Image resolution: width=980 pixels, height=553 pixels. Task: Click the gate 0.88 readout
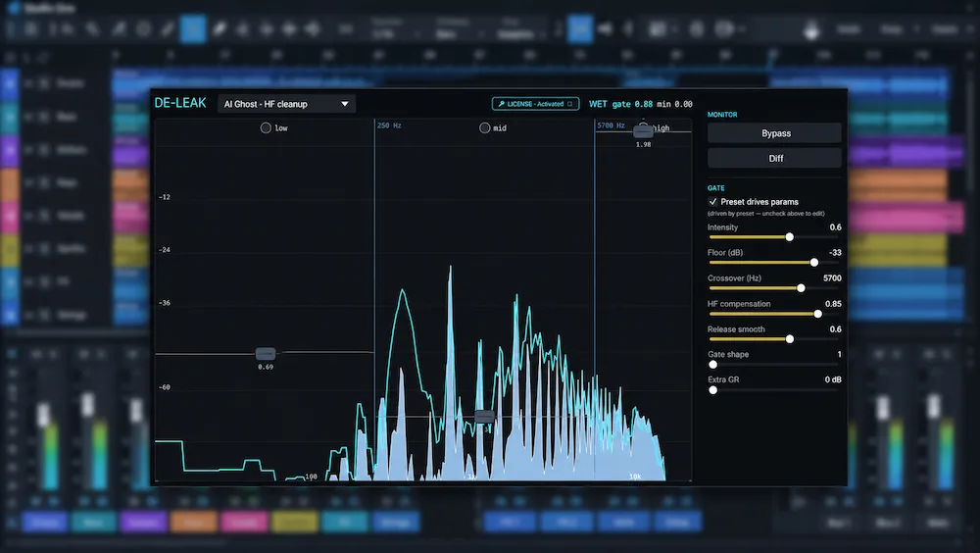click(632, 104)
